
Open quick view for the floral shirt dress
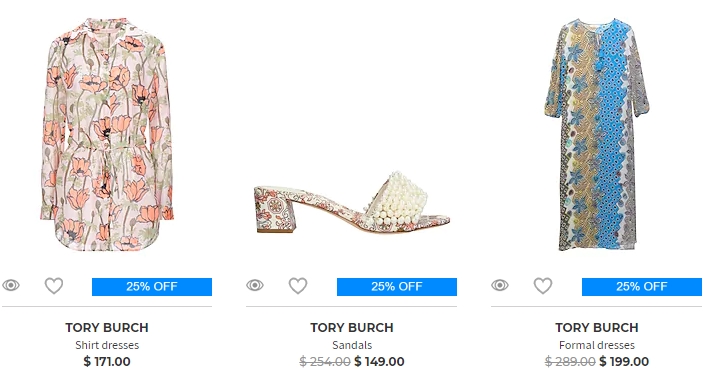(x=11, y=285)
